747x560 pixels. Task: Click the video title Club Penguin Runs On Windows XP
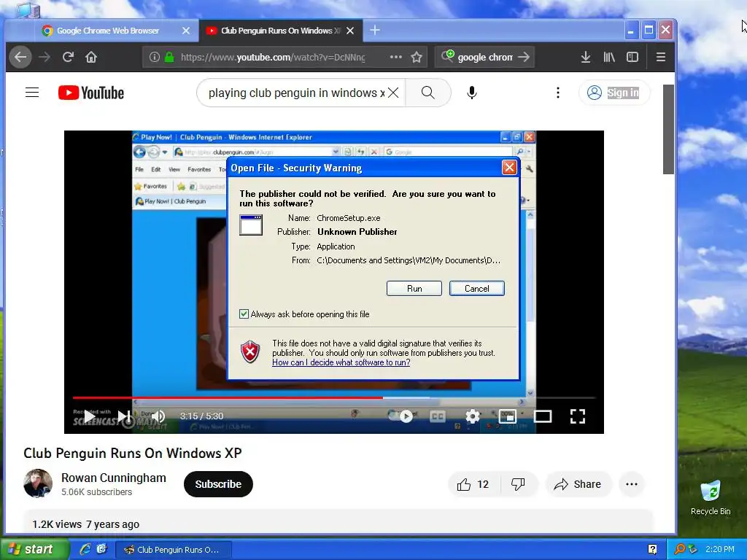133,453
